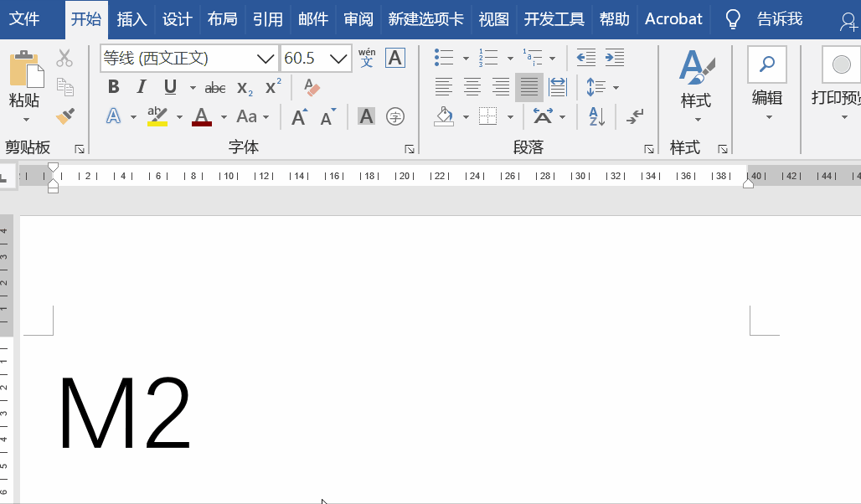Click the Copy icon in the clipboard group
This screenshot has width=861, height=504.
[x=64, y=87]
